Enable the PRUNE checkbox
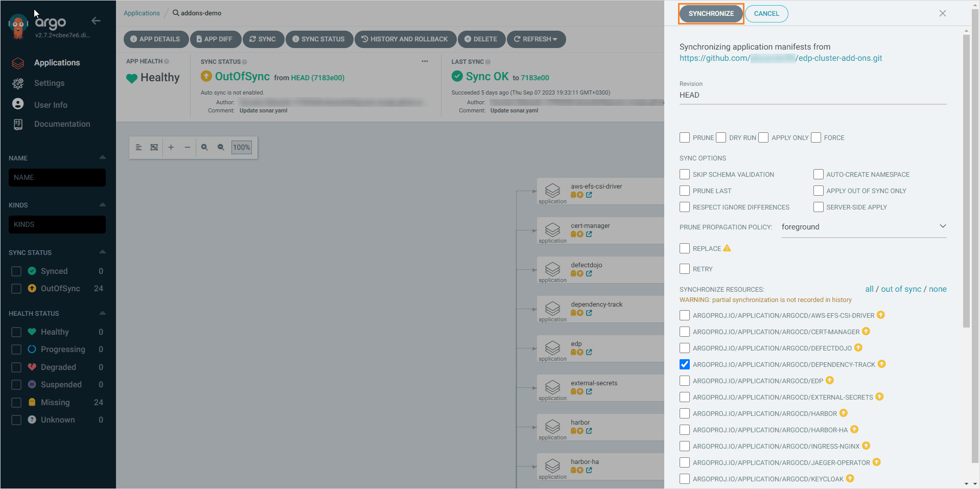The image size is (980, 489). click(685, 137)
